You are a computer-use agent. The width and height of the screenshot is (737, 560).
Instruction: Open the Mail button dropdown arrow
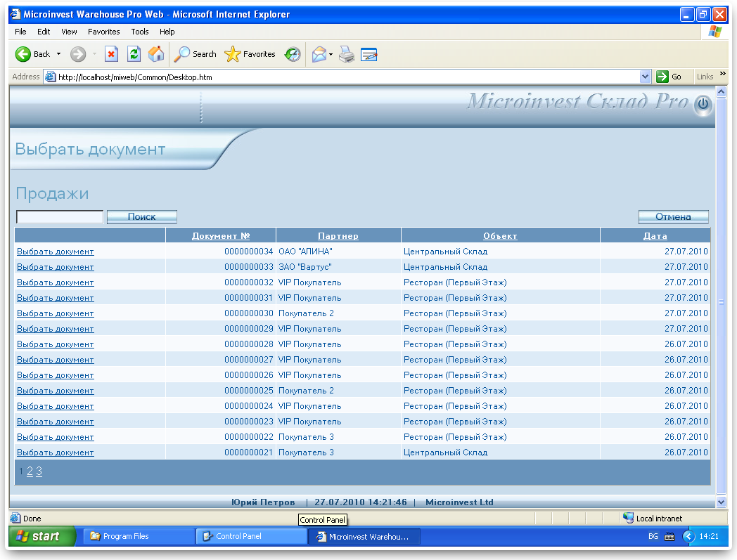coord(331,54)
